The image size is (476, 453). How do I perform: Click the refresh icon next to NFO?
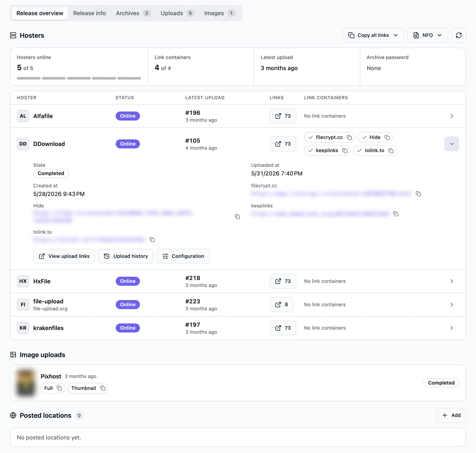click(x=459, y=35)
